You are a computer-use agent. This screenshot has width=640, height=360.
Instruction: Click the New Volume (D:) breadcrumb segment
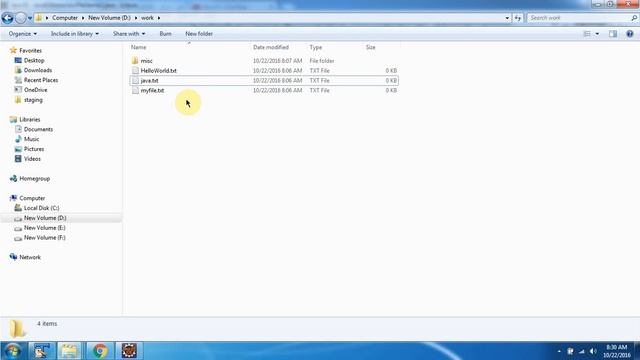pyautogui.click(x=109, y=18)
